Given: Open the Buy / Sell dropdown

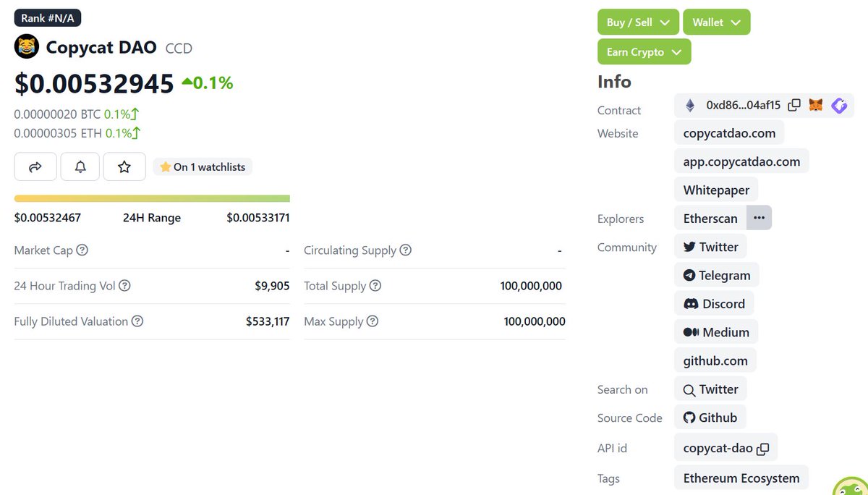Looking at the screenshot, I should pos(639,22).
